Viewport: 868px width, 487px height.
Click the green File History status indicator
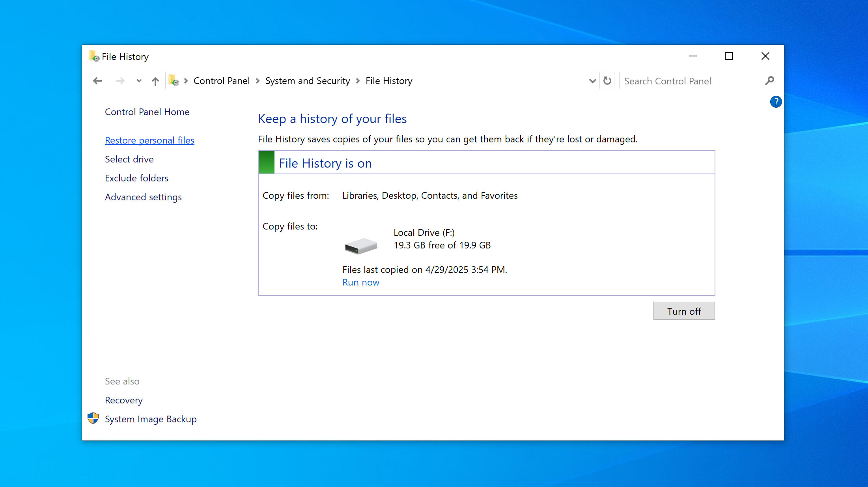tap(267, 162)
